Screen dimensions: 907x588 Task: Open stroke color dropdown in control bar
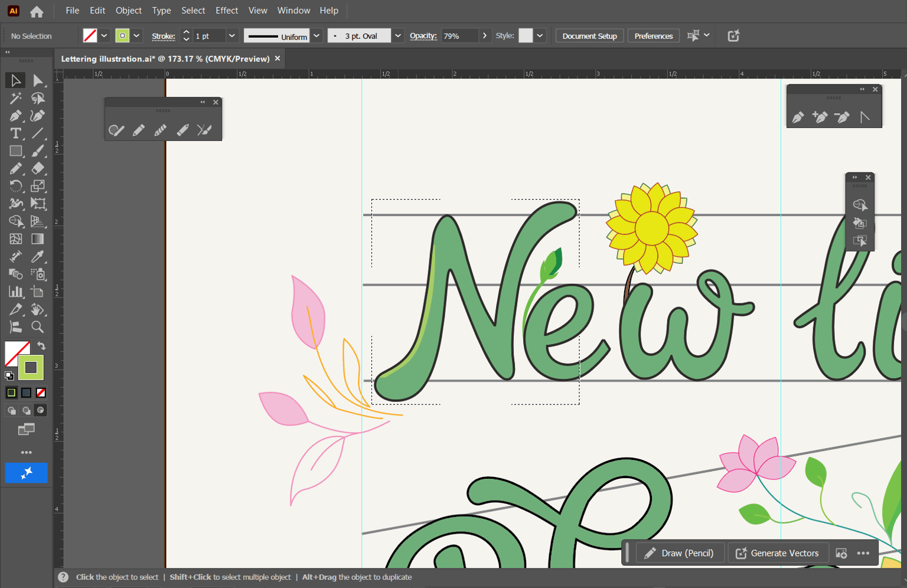point(136,36)
